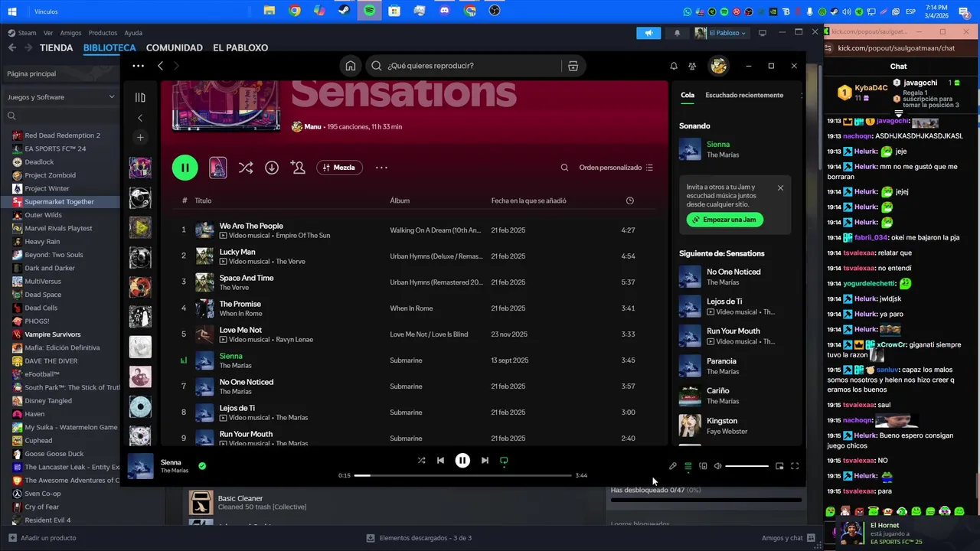Open the Your Library icon in Spotify sidebar

pyautogui.click(x=140, y=97)
